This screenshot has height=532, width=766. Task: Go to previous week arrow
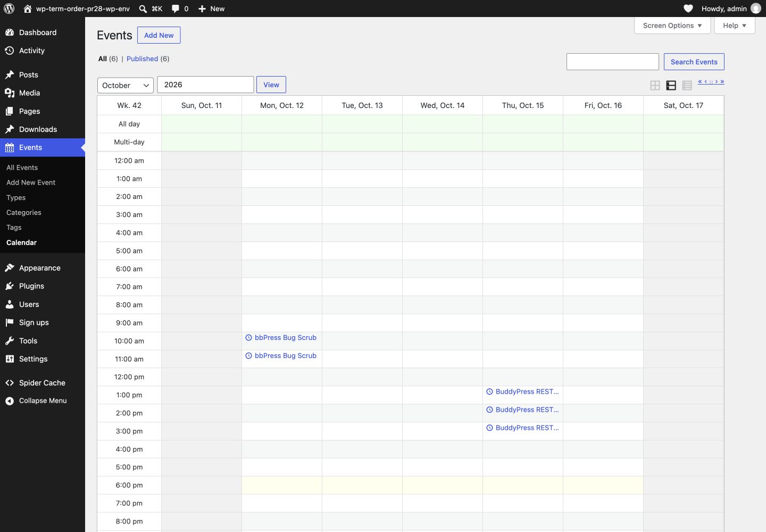point(705,81)
